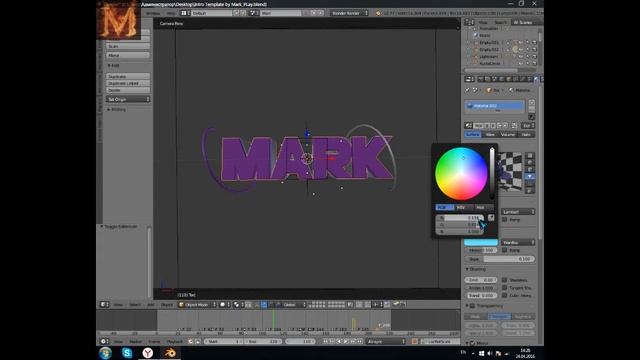Click the viewport shading mode icon
Viewport: 640px width, 360px height.
(x=224, y=304)
